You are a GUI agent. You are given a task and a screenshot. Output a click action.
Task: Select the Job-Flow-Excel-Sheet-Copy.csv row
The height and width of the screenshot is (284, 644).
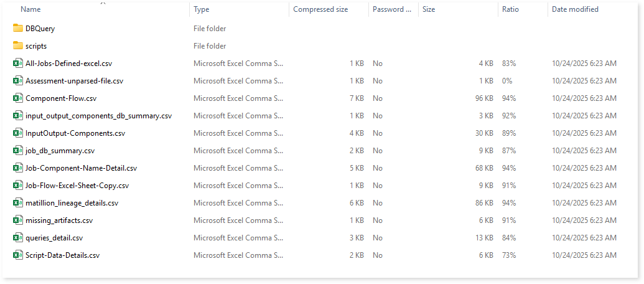77,186
